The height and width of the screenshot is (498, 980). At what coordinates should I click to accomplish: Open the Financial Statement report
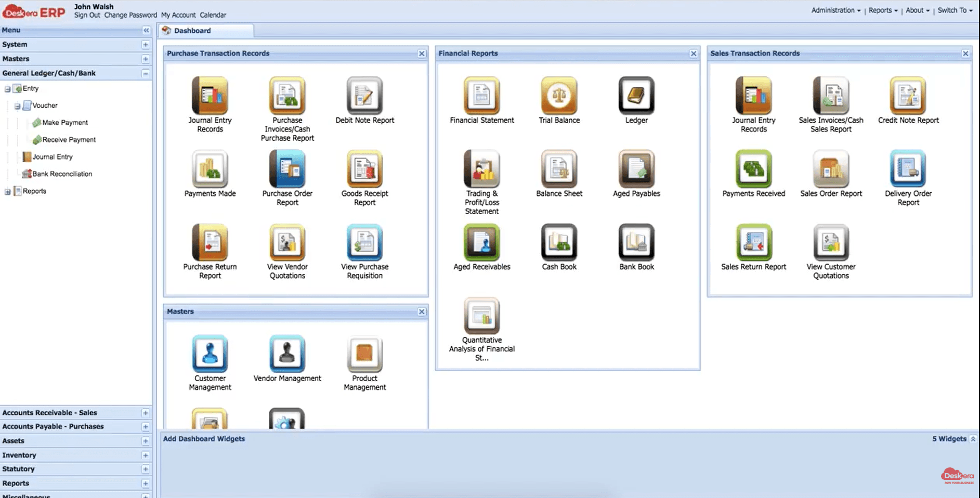point(482,96)
